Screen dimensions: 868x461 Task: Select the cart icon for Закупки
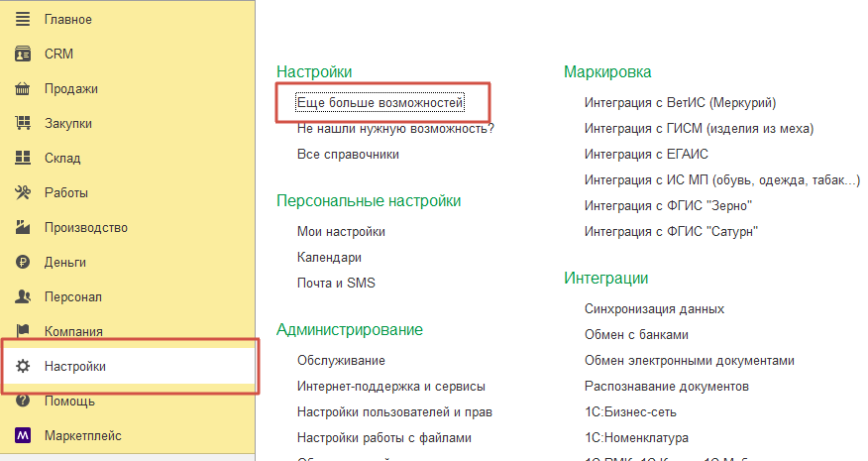[24, 123]
